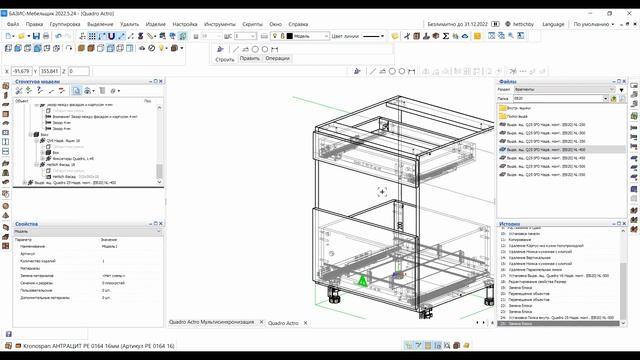Click the no-entry circle icon in view toolbar
Screen dimensions: 640x360
pos(151,48)
